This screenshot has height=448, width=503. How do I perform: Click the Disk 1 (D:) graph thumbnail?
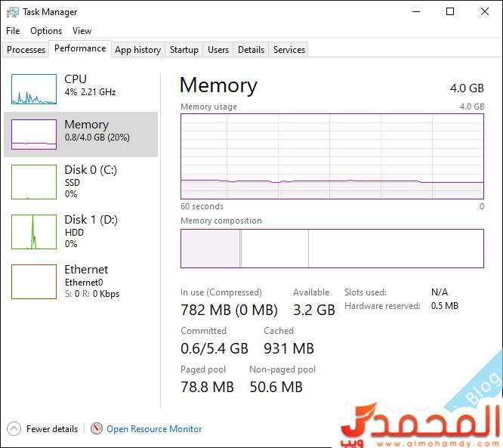[x=34, y=232]
